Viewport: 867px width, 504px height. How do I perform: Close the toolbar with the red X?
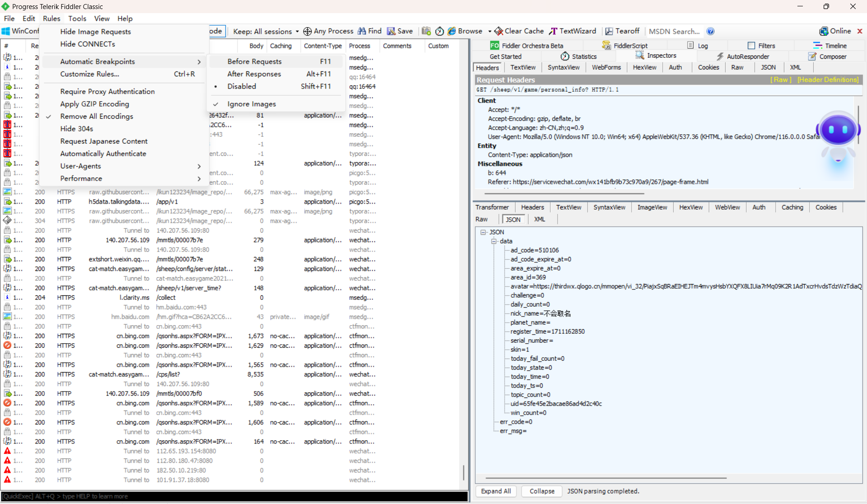coord(860,31)
